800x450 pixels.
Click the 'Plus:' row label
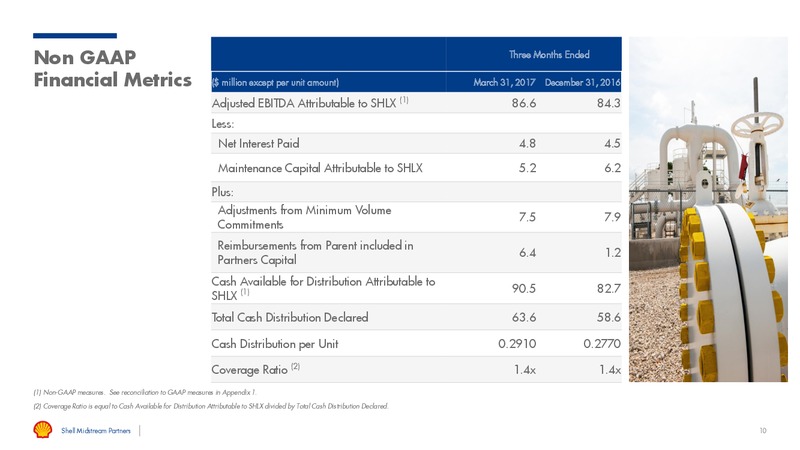(222, 192)
